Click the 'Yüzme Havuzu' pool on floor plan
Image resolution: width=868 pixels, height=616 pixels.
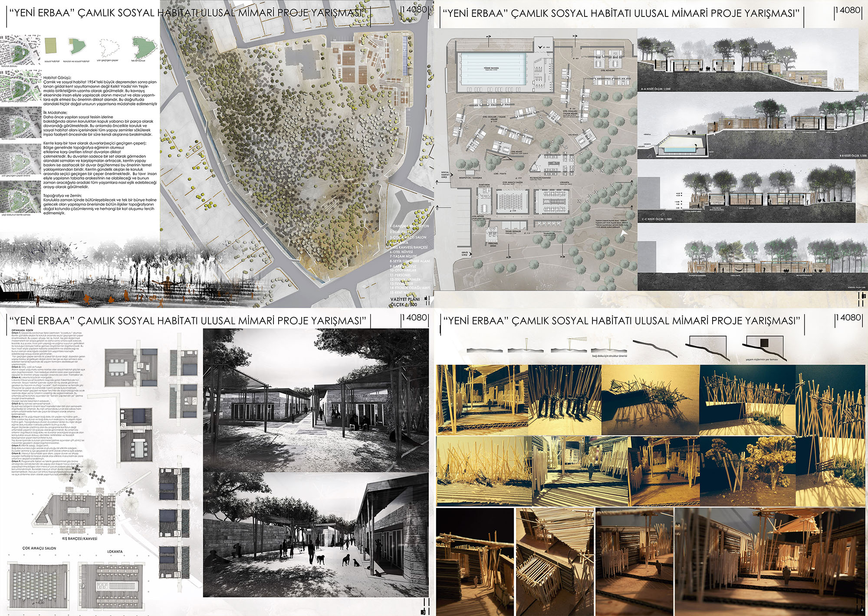(x=493, y=69)
